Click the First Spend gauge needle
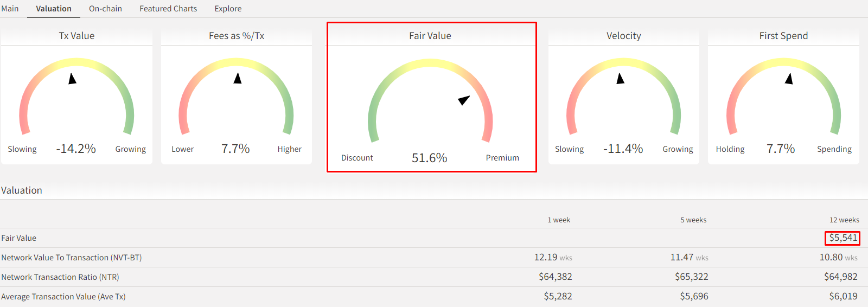The height and width of the screenshot is (307, 868). [789, 79]
